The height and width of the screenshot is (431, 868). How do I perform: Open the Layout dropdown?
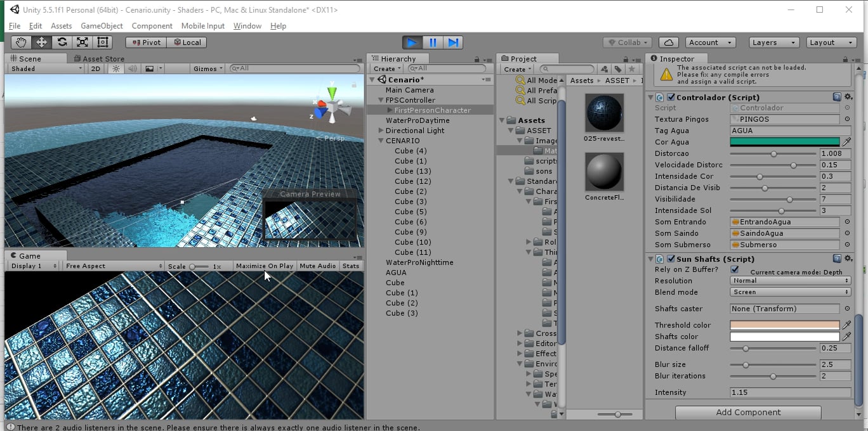point(831,42)
